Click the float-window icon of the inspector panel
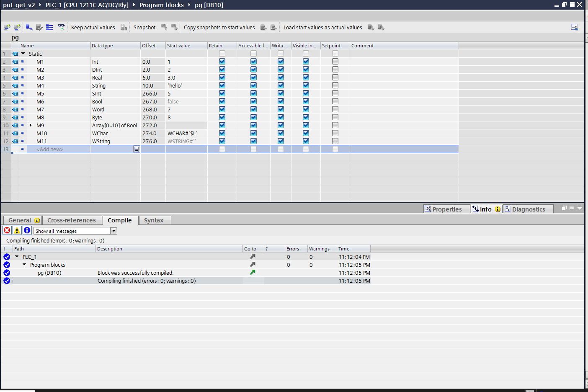 [564, 208]
